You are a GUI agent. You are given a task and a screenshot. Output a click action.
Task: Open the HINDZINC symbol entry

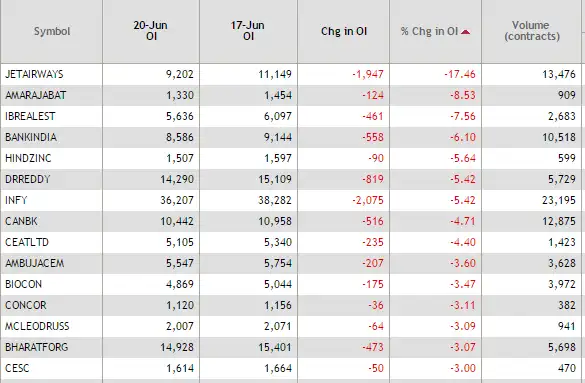[28, 158]
